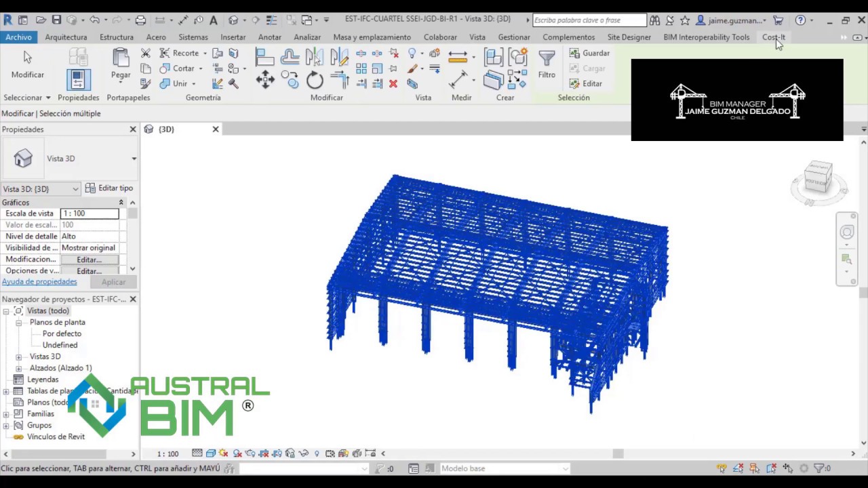Click the Editar tipo button

coord(109,188)
